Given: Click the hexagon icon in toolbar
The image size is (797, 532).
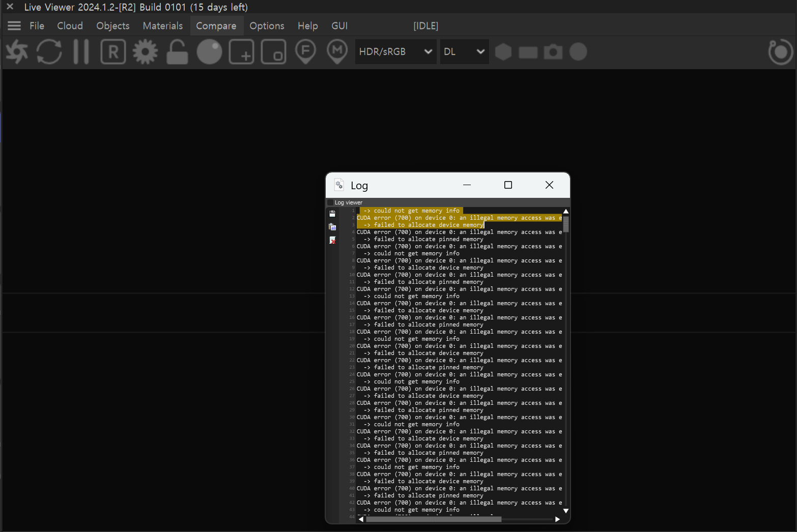Looking at the screenshot, I should pos(503,52).
